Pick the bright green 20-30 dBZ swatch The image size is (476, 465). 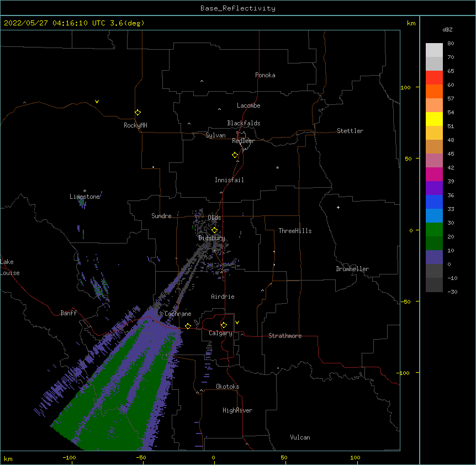point(434,230)
